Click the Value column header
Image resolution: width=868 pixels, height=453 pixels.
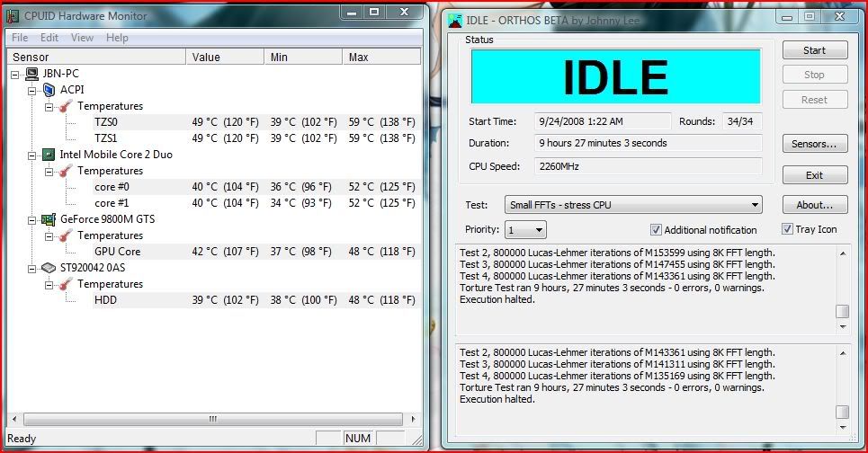[x=225, y=57]
